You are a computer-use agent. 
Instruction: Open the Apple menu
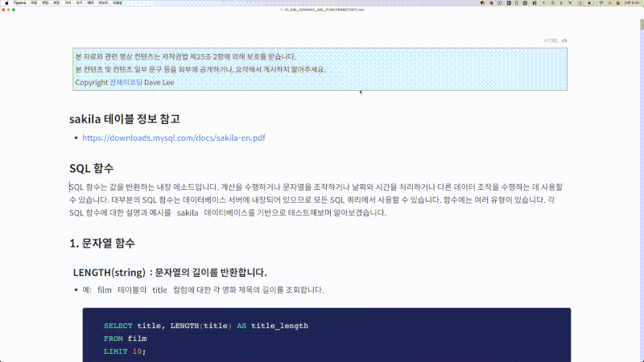pos(6,3)
